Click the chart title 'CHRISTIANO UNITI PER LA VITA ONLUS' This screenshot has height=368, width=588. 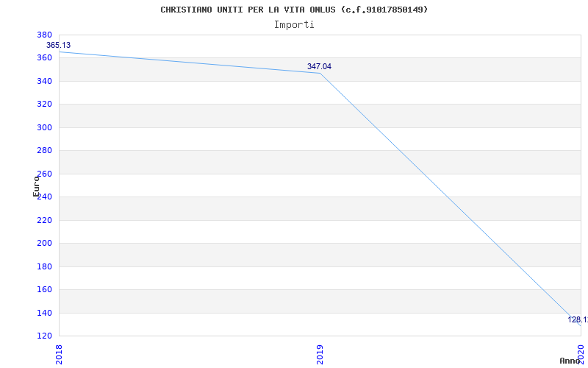tap(294, 10)
